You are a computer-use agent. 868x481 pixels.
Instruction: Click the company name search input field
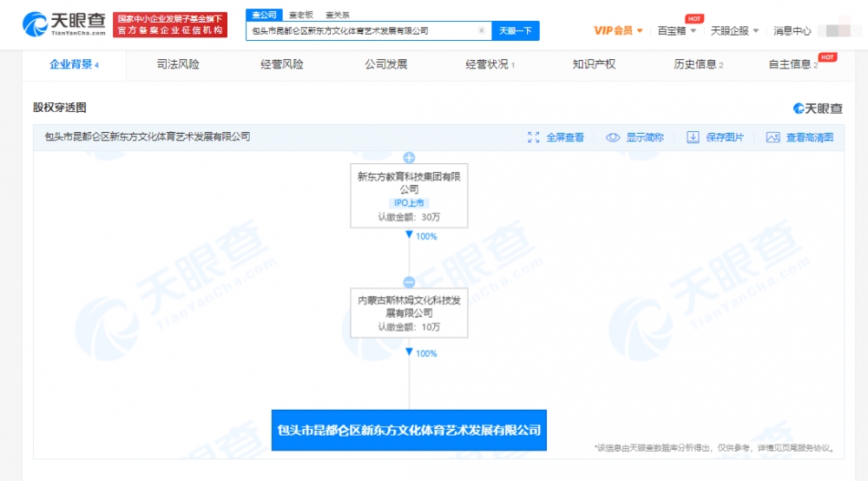363,30
